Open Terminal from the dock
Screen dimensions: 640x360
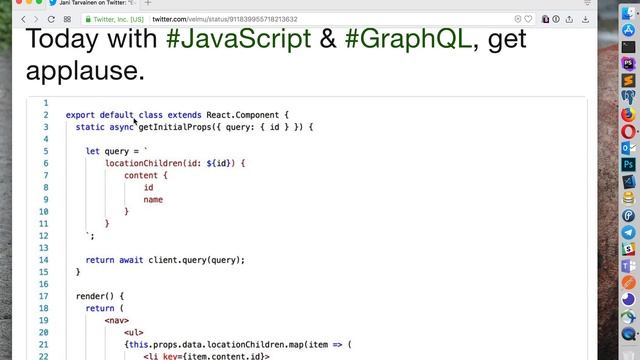pos(629,47)
